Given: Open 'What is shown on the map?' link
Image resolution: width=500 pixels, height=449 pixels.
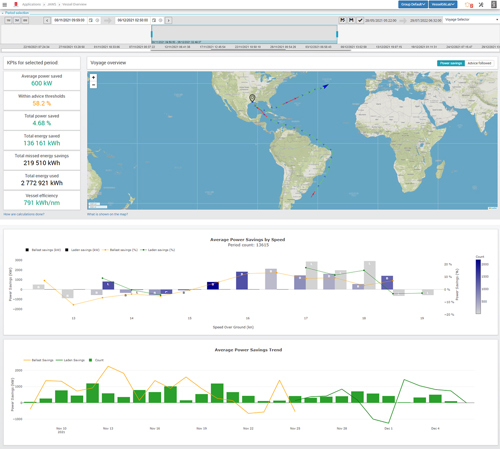Looking at the screenshot, I should click(107, 214).
